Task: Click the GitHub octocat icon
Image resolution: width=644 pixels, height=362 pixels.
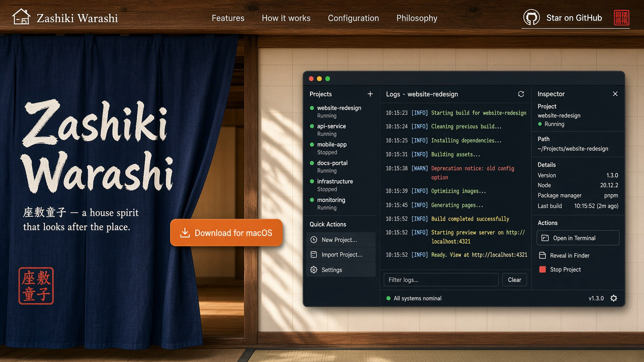Action: 531,18
